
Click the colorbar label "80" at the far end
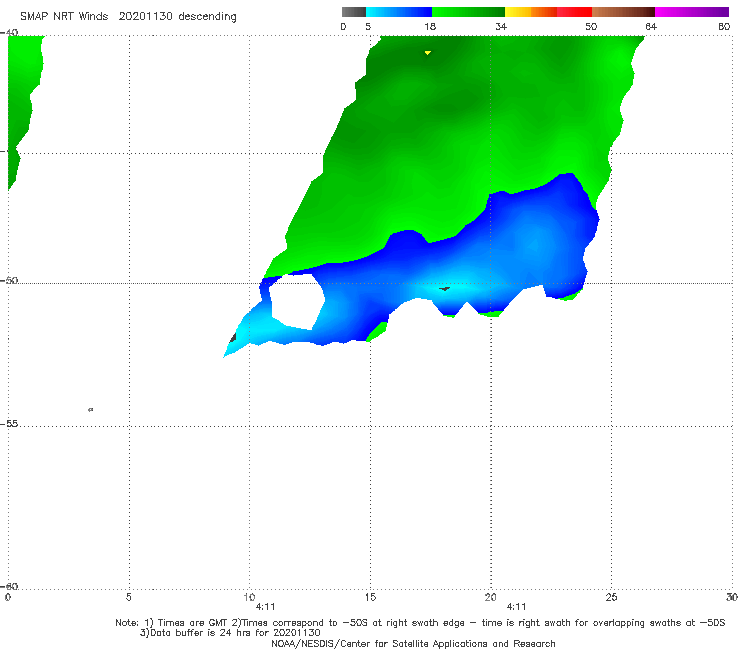tap(724, 26)
